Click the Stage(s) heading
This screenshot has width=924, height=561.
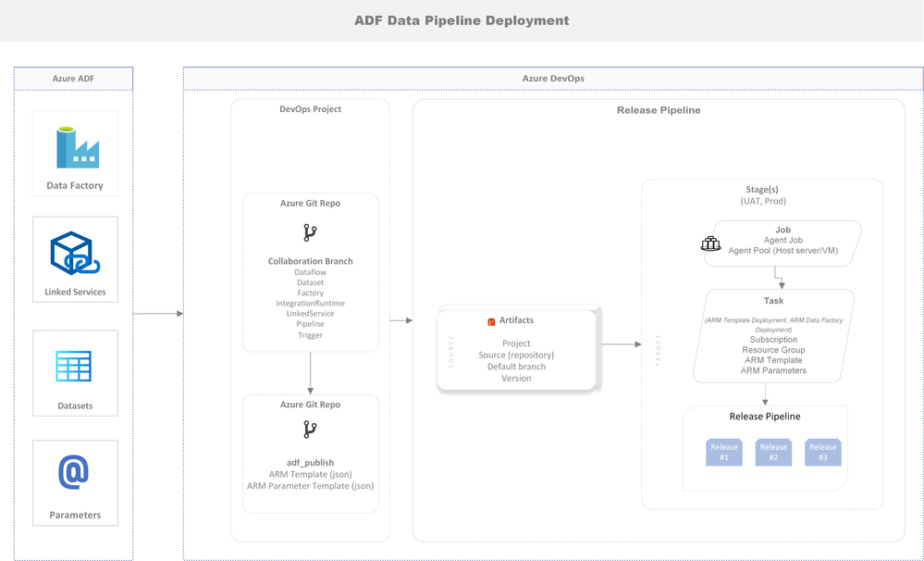pos(762,190)
